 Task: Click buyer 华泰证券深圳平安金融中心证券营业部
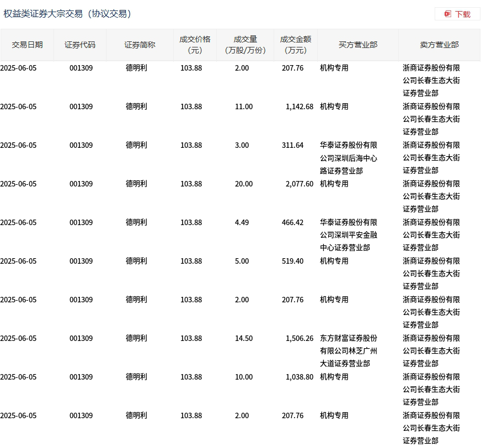[349, 235]
